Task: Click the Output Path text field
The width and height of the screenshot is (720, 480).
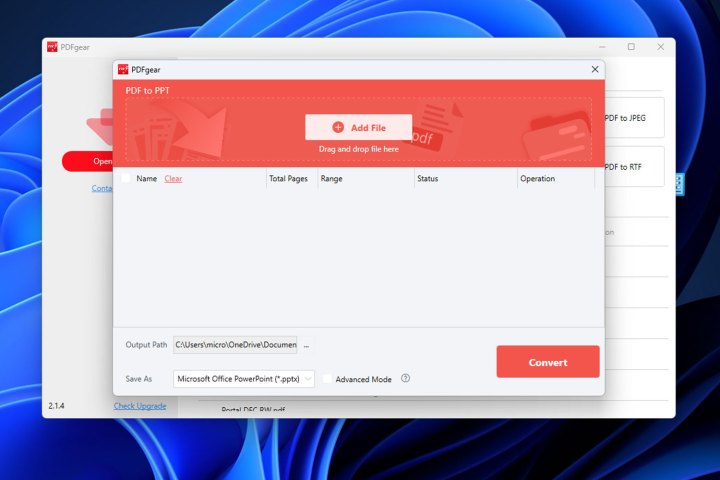Action: 235,345
